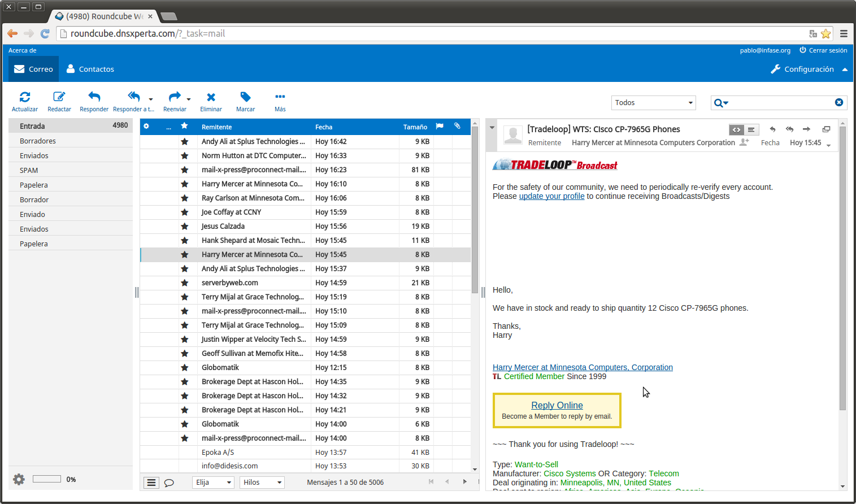Toggle star on Jesus Calzada message

click(x=184, y=226)
